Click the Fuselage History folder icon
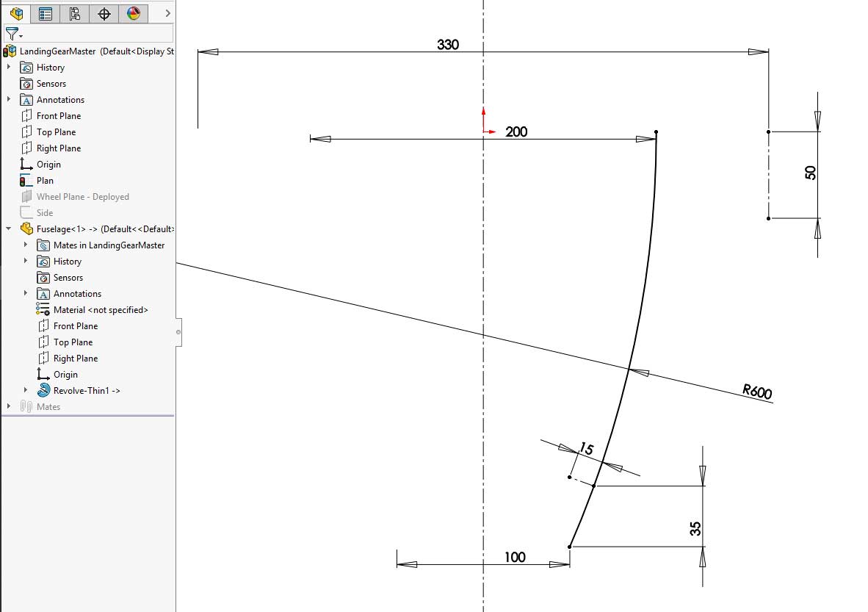 [43, 261]
